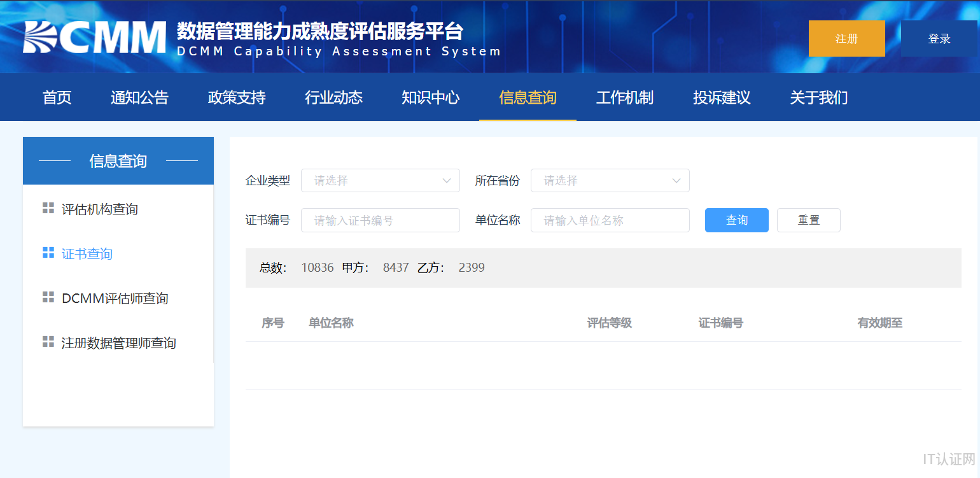The image size is (980, 478).
Task: Switch to the 投诉建议 menu item
Action: point(722,97)
